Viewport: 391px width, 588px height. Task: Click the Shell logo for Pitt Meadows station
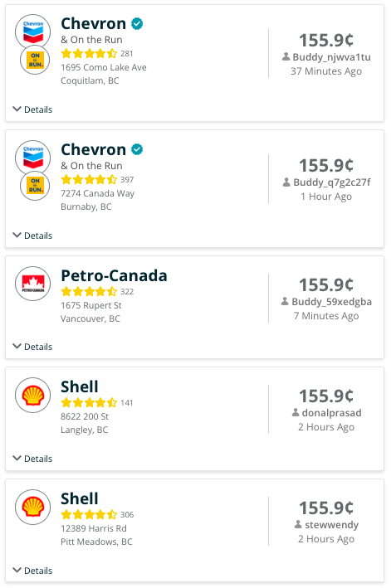pyautogui.click(x=32, y=507)
